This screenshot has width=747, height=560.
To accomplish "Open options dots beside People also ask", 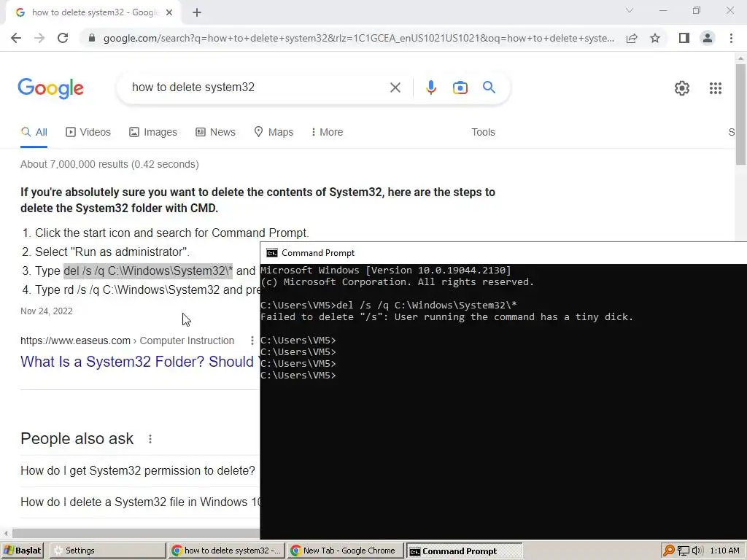I will 150,439.
